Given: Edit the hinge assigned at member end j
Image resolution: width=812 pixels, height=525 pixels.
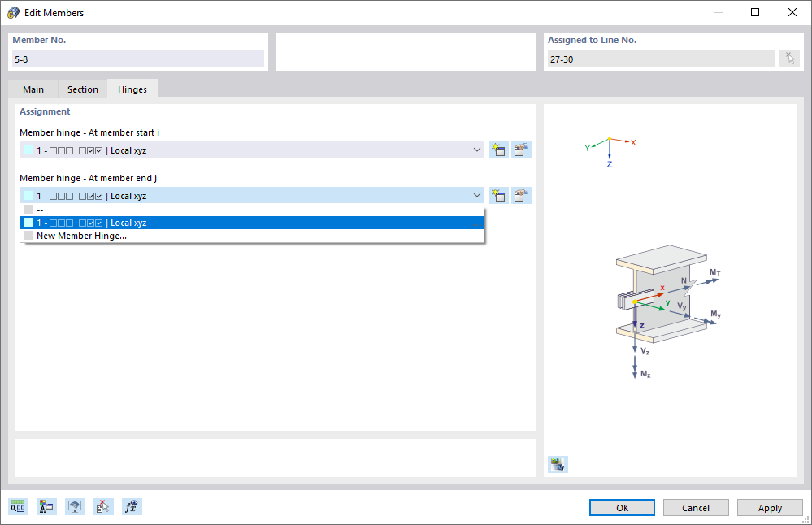Looking at the screenshot, I should click(x=521, y=195).
